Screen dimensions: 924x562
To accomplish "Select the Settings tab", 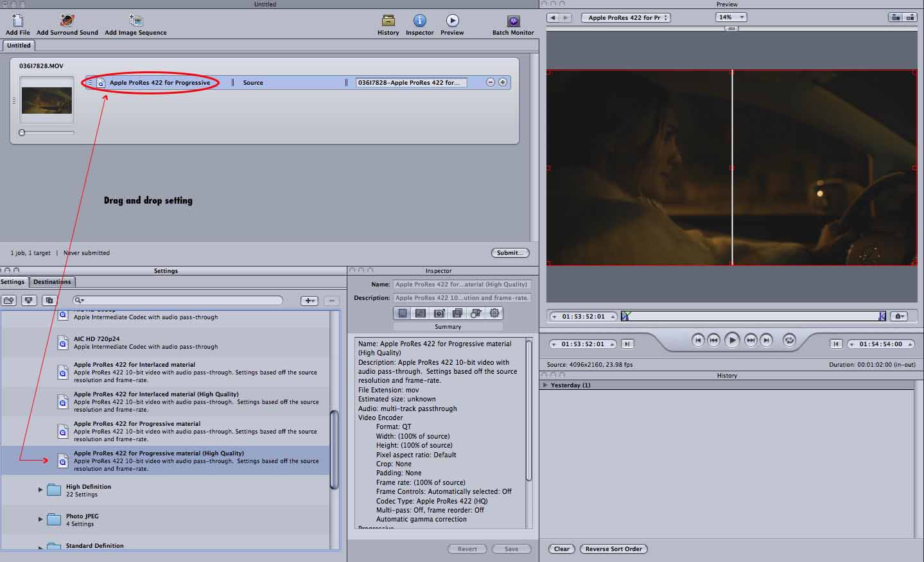I will (x=13, y=282).
